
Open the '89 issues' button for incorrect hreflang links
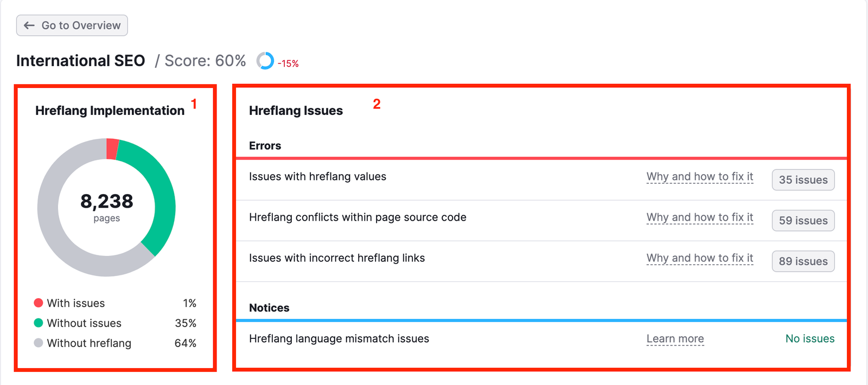803,261
